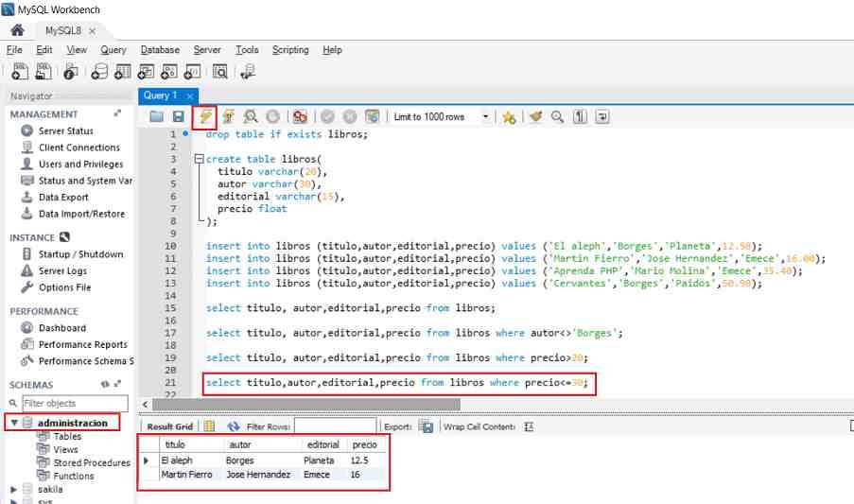The image size is (854, 504).
Task: Toggle autocommit mode icon in query toolbar
Action: (x=373, y=116)
